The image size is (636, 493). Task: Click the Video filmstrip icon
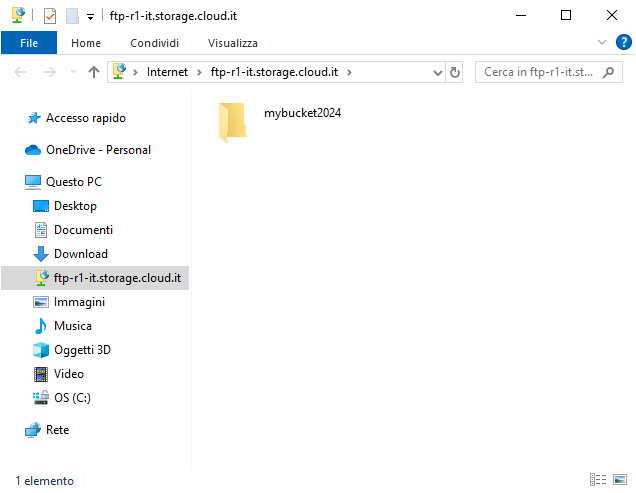tap(41, 374)
